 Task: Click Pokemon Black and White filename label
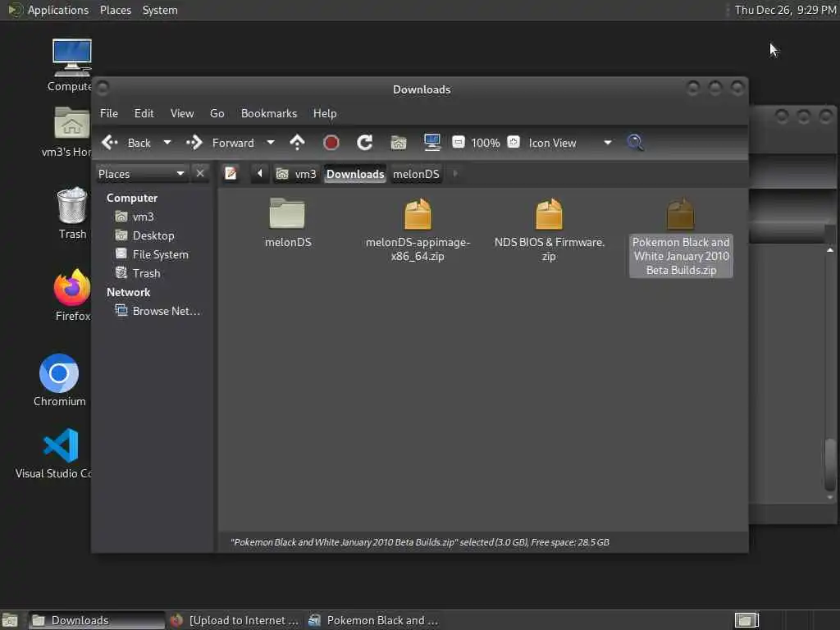681,256
